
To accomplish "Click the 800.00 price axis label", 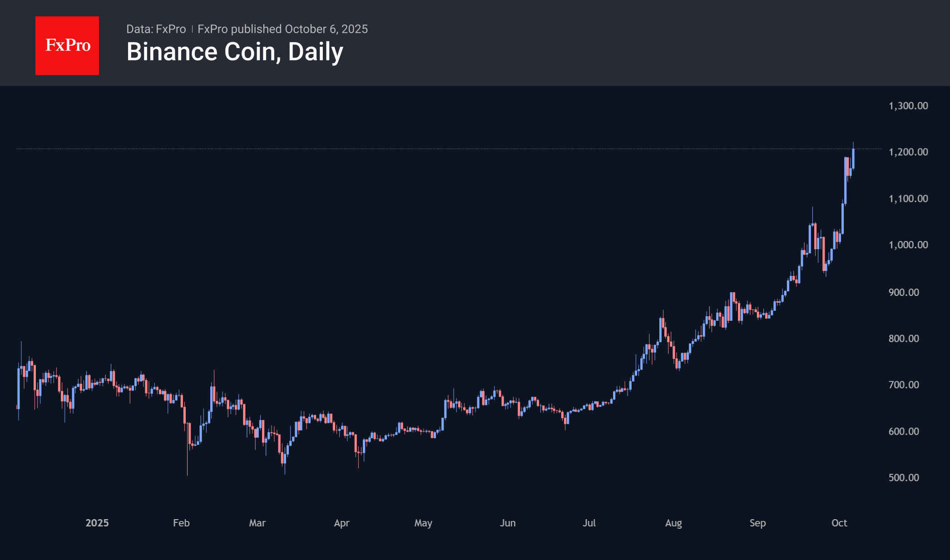I will [903, 339].
